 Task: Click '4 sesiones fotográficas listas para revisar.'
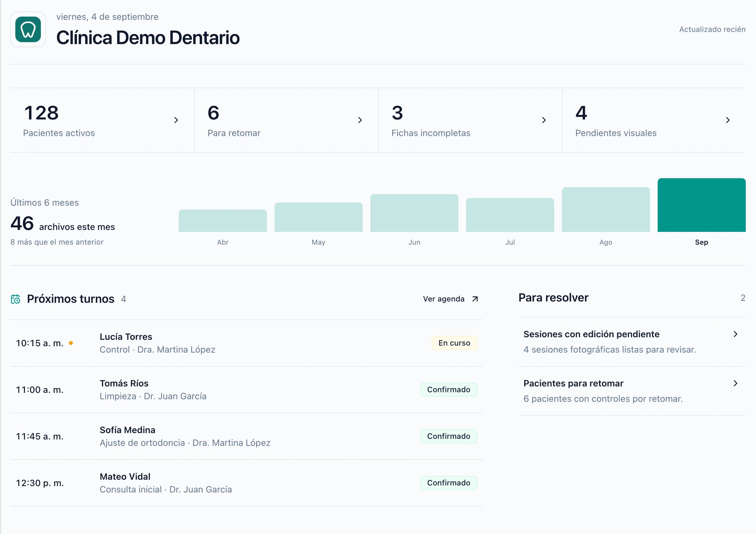(x=609, y=349)
